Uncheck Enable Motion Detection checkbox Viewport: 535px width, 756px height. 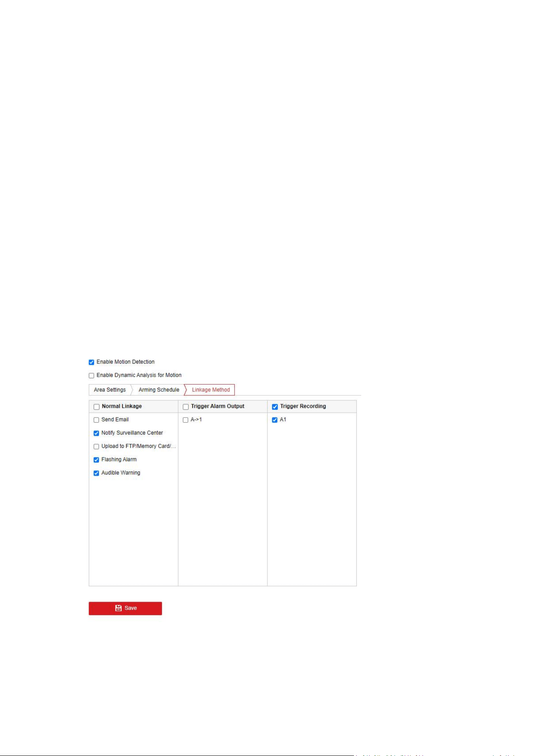91,362
